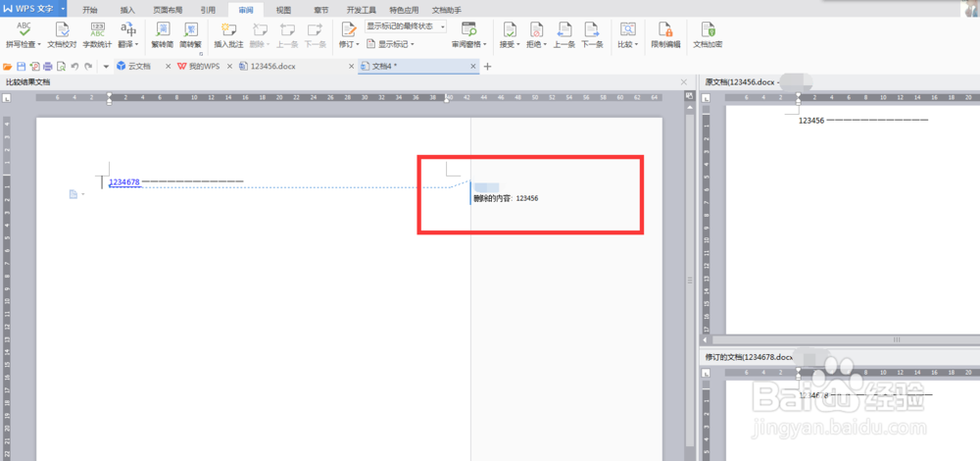Undo the last action
Image resolution: width=980 pixels, height=461 pixels.
(74, 67)
